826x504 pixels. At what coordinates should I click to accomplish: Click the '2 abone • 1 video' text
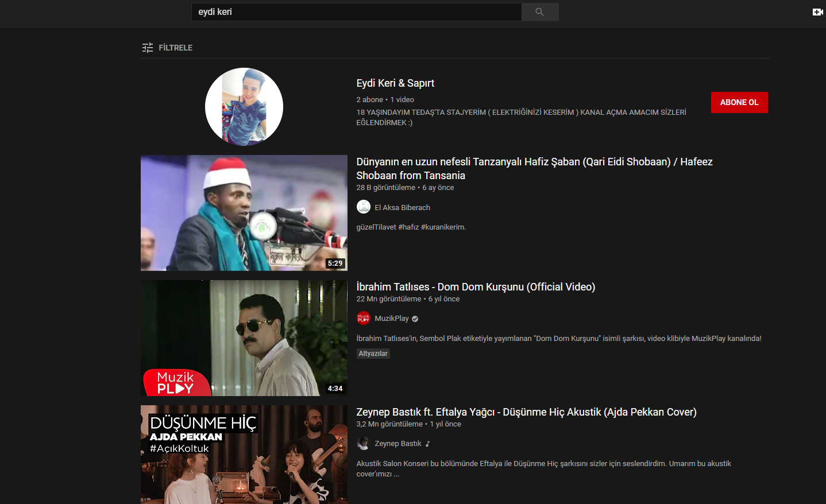click(385, 100)
